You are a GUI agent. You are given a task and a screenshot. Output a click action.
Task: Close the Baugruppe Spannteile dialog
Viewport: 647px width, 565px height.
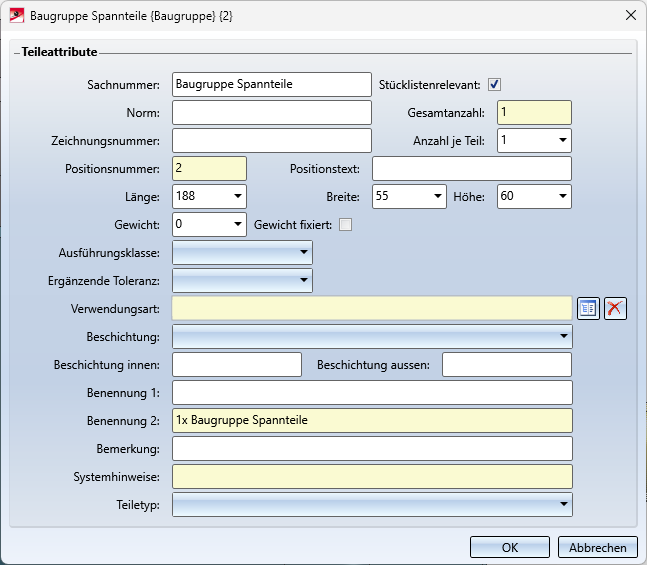coord(630,16)
